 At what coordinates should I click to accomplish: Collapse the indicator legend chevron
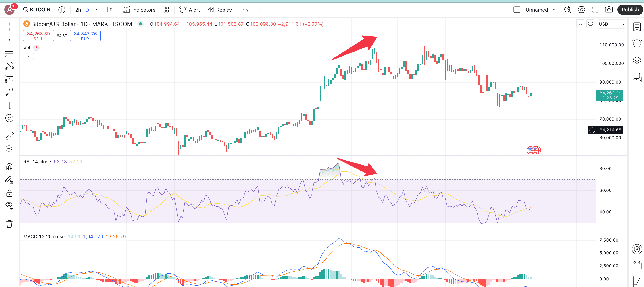point(29,57)
